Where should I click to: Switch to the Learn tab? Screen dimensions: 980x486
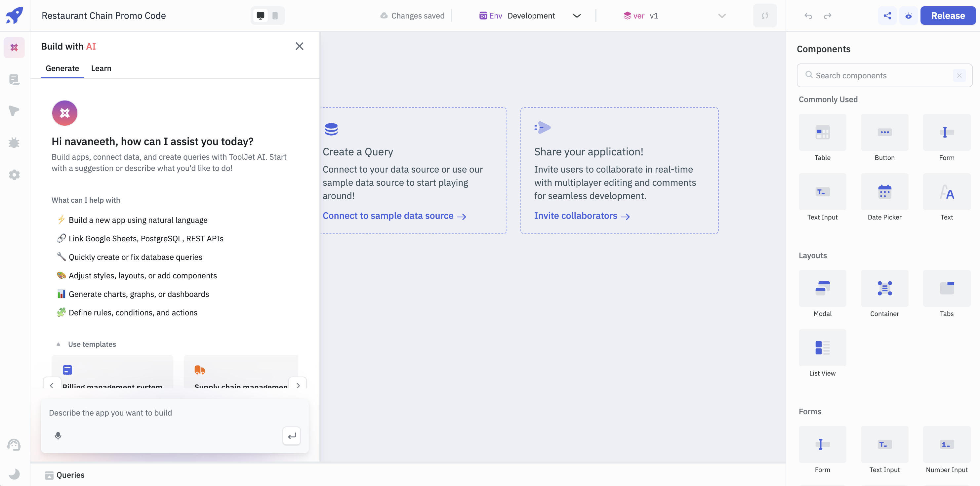pos(101,68)
